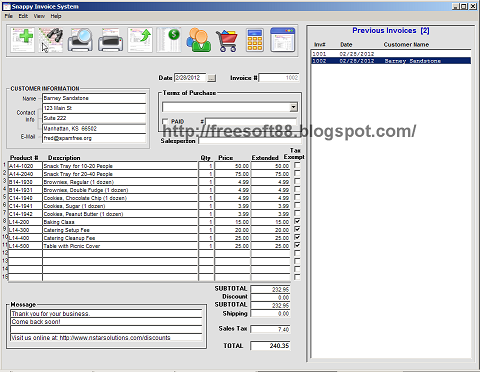Uncheck Tax Exempt for Baking Class row
This screenshot has height=372, width=480.
tap(297, 221)
